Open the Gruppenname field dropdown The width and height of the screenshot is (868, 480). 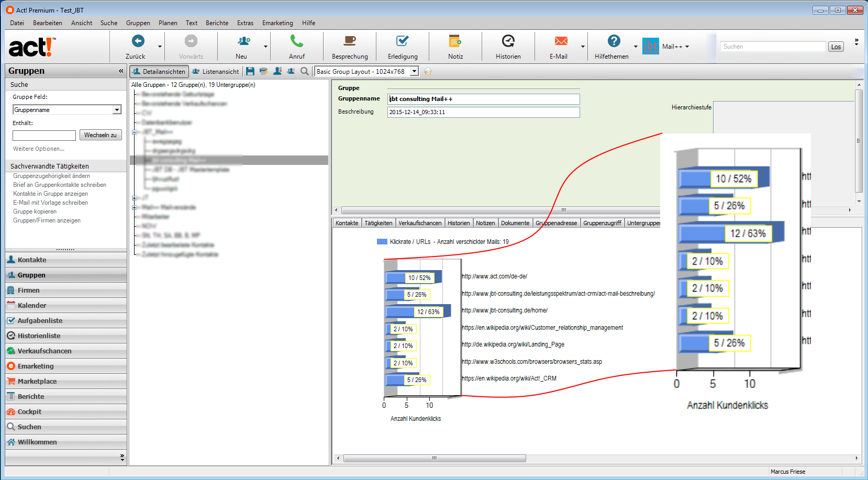click(117, 110)
